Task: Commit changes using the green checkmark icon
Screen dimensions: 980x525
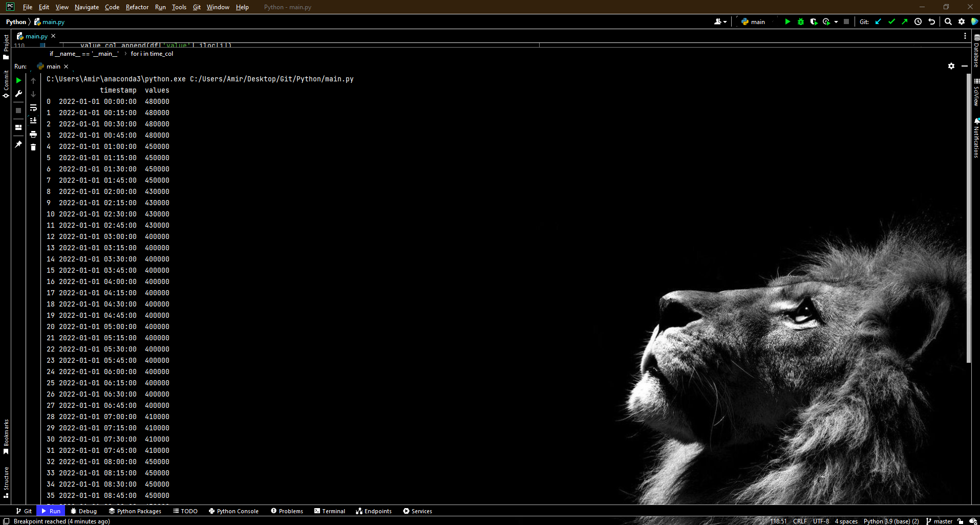Action: [x=891, y=21]
